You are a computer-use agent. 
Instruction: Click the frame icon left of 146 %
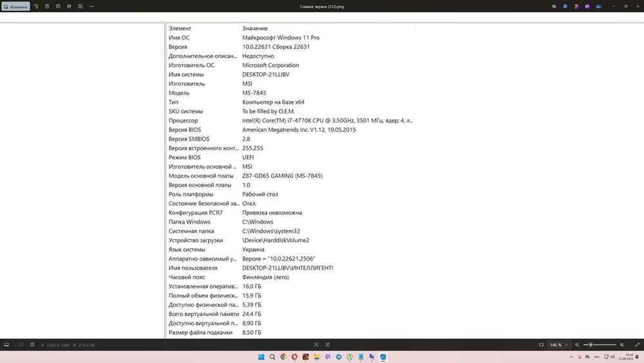[542, 345]
